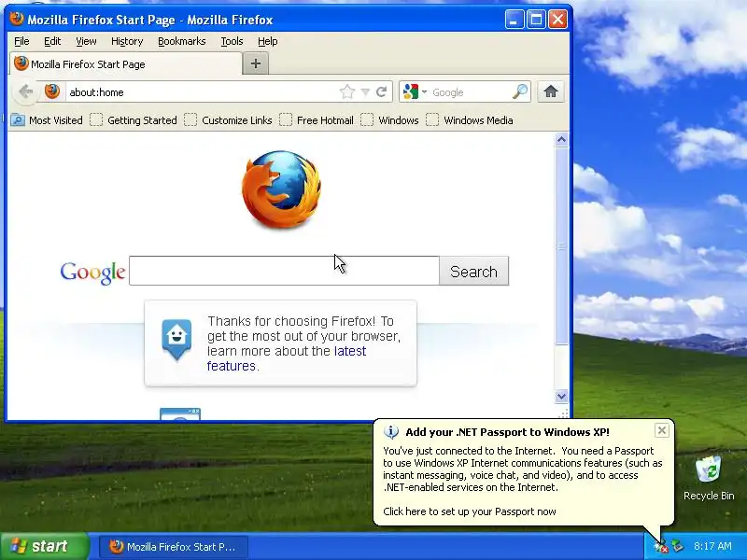Click the Search button
747x560 pixels.
point(473,271)
